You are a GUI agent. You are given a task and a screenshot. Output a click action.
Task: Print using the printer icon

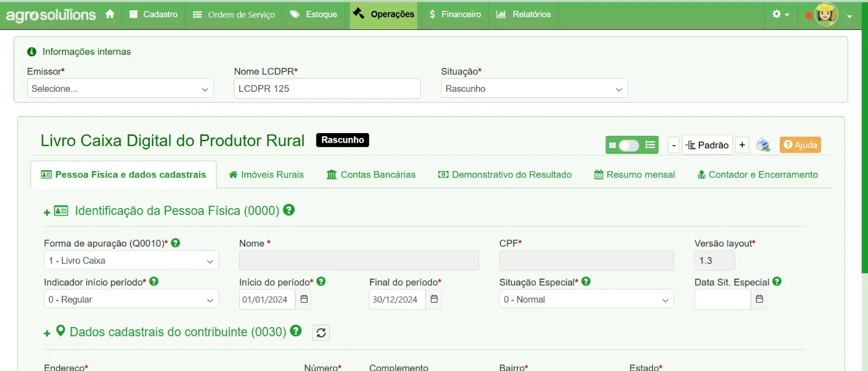click(x=763, y=145)
